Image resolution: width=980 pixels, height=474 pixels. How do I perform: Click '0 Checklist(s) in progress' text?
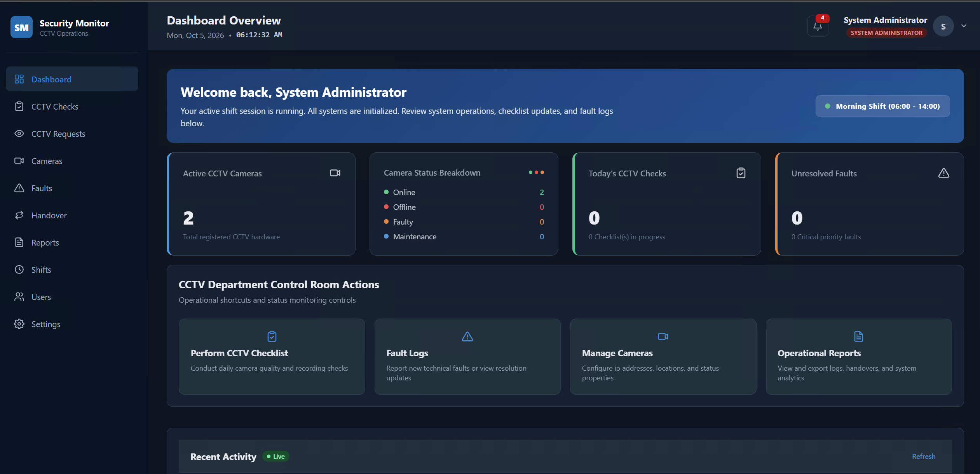626,237
